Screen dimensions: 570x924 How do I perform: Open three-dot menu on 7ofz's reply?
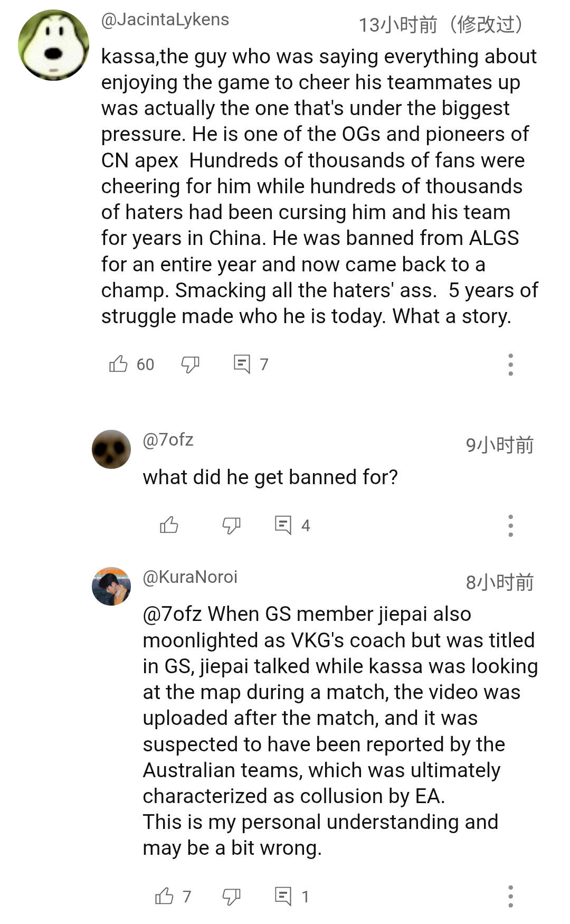(510, 525)
